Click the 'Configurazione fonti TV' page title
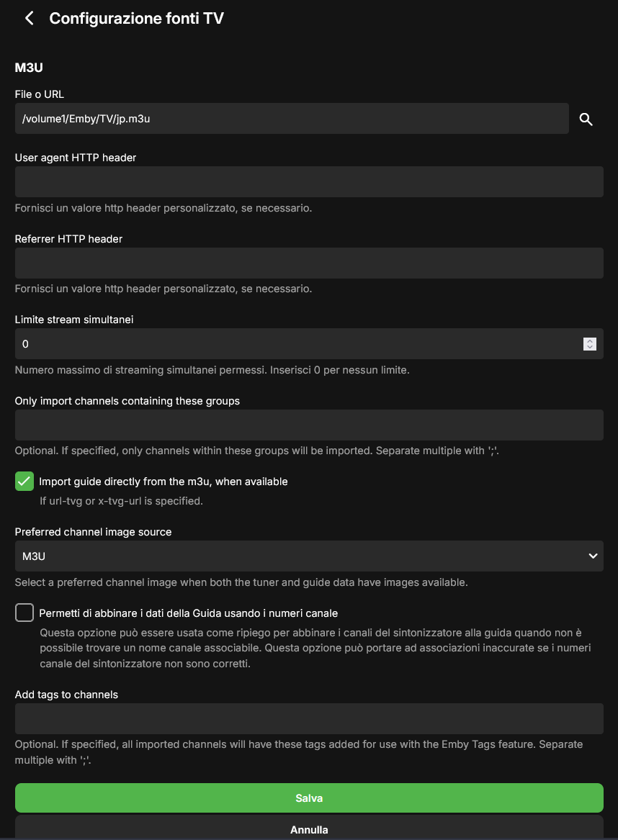618x840 pixels. [x=136, y=19]
